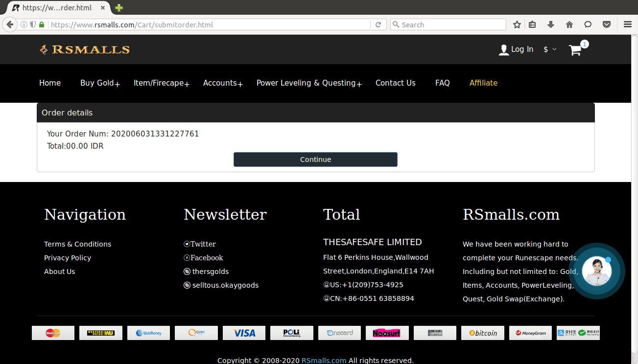Click the POLi payment logo

pos(292,333)
